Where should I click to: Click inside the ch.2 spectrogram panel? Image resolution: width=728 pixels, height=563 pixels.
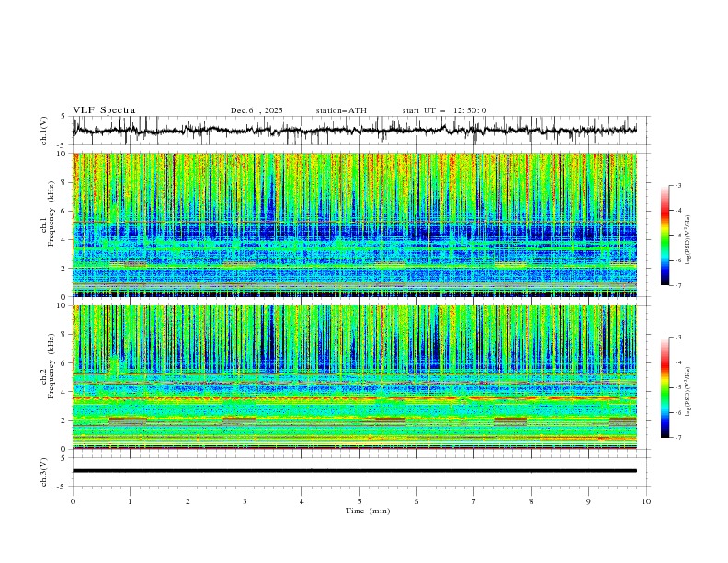354,377
